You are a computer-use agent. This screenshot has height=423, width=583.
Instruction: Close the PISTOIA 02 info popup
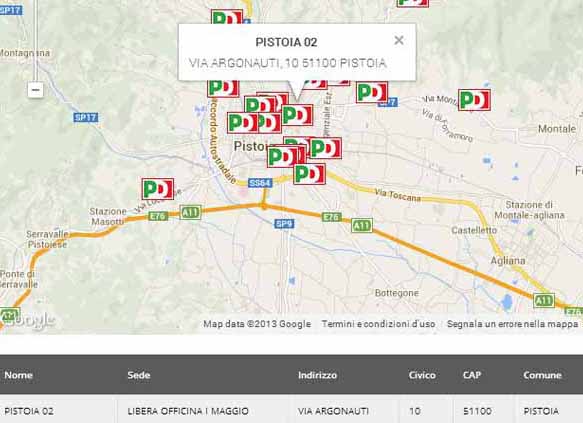pos(399,40)
